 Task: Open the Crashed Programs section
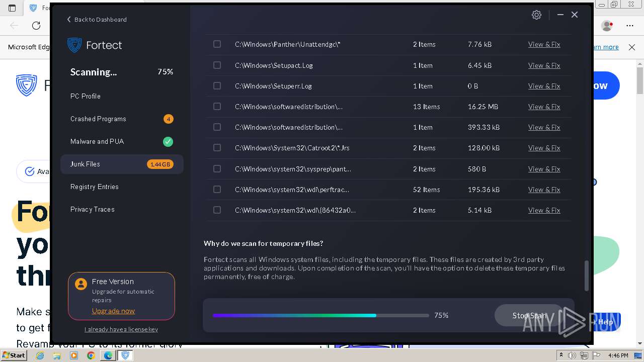122,119
